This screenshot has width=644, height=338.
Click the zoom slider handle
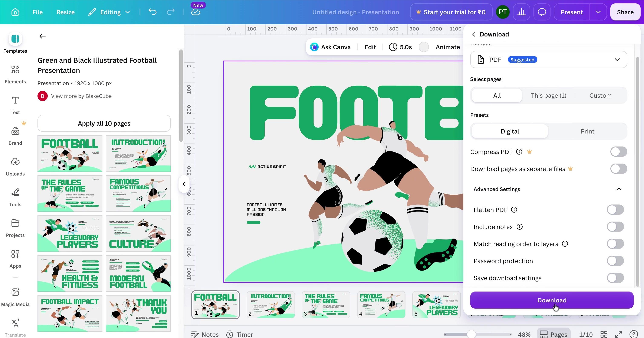(x=471, y=334)
